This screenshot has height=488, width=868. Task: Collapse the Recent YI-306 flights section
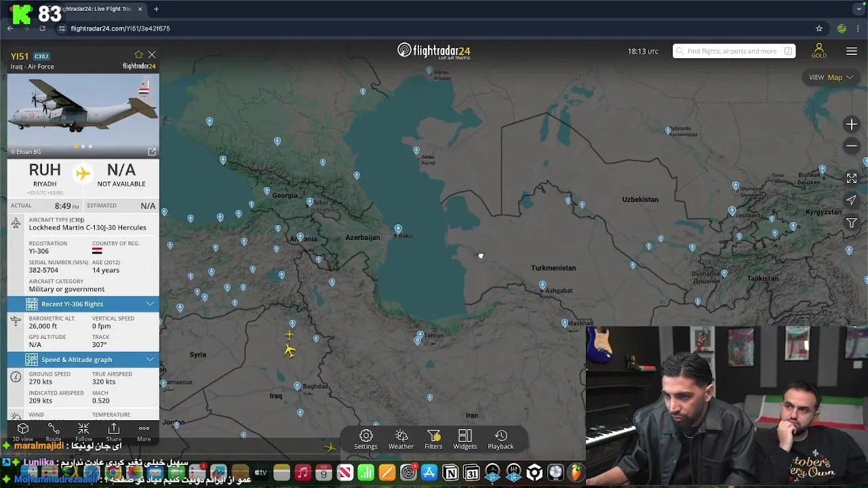[83, 304]
